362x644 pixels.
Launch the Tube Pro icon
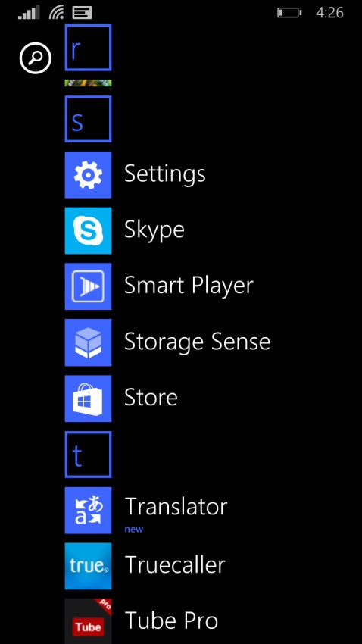pos(89,621)
